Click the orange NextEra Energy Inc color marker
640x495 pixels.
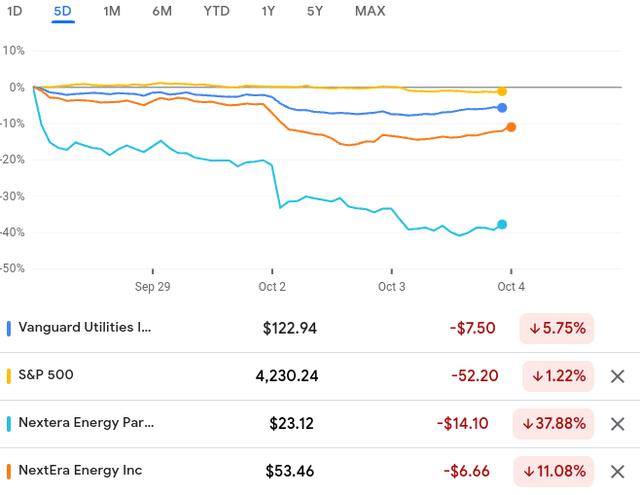click(9, 471)
